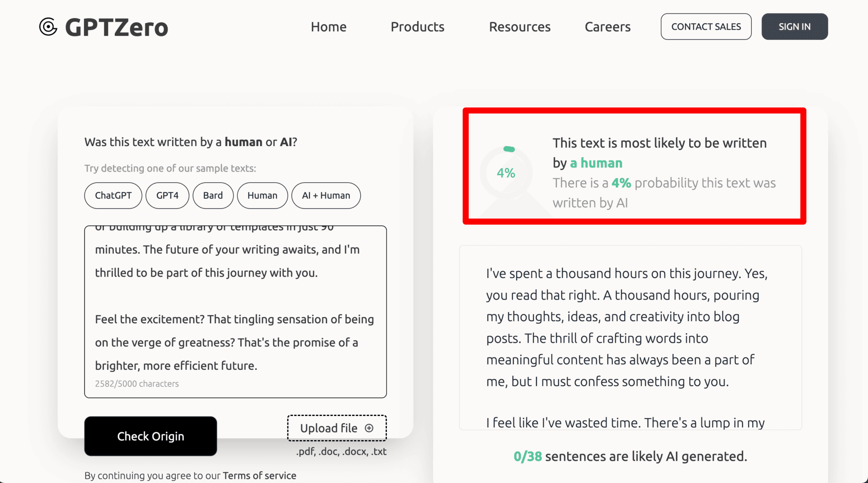868x483 pixels.
Task: Click the 4% probability gauge
Action: tap(506, 172)
